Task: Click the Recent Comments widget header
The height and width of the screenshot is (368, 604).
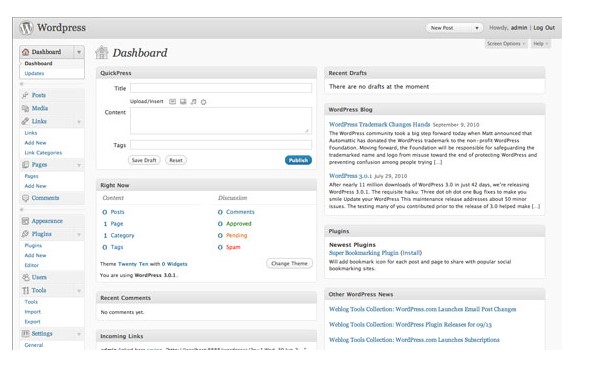Action: [206, 298]
